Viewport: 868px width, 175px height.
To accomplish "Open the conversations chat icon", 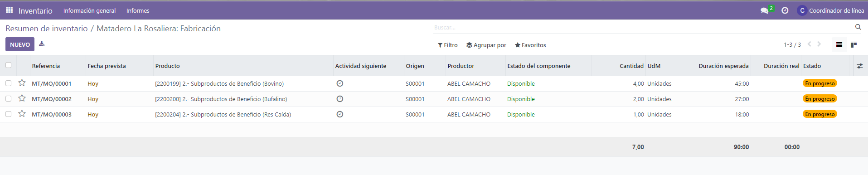I will click(765, 10).
